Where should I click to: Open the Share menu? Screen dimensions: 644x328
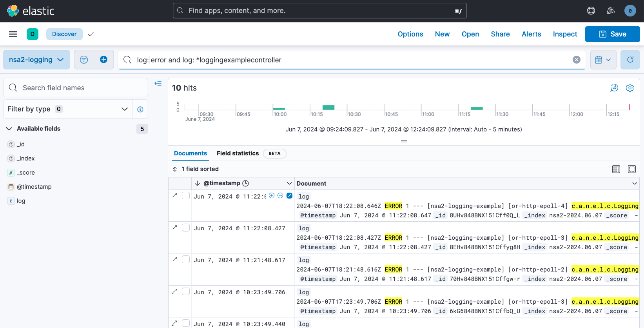click(500, 34)
